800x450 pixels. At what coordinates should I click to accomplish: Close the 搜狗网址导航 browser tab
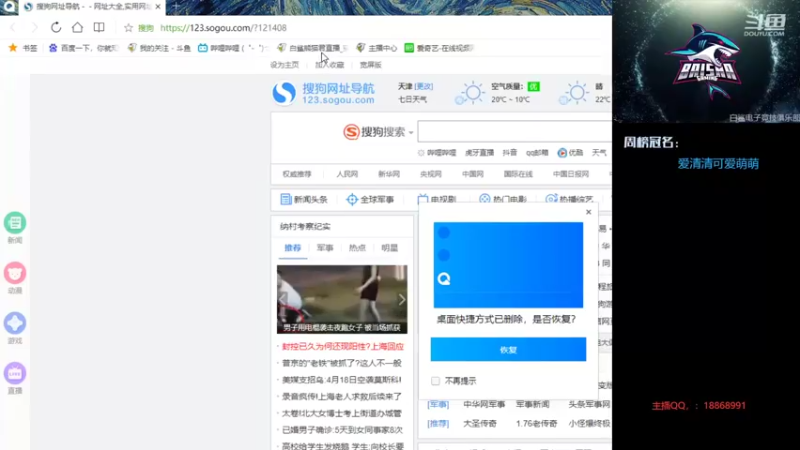[x=158, y=7]
